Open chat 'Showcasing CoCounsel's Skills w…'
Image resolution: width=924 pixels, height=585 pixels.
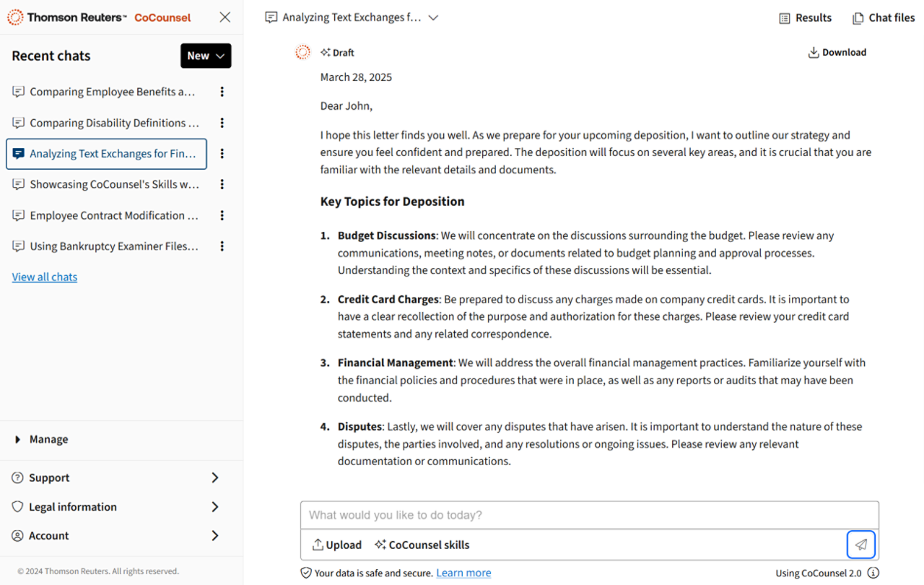(x=114, y=184)
